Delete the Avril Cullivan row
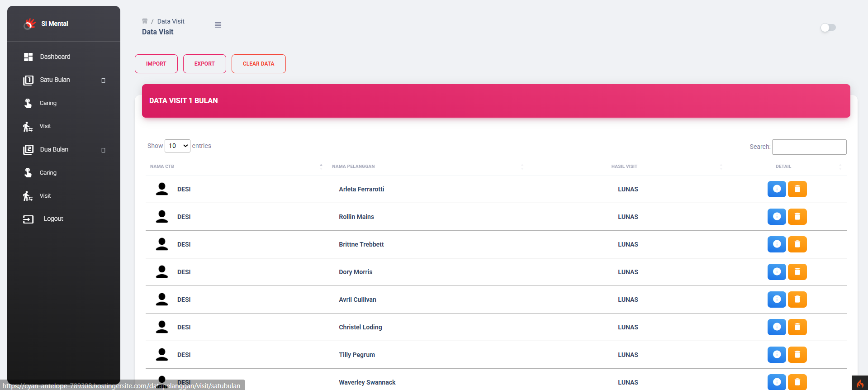Viewport: 868px width, 390px height. point(797,300)
